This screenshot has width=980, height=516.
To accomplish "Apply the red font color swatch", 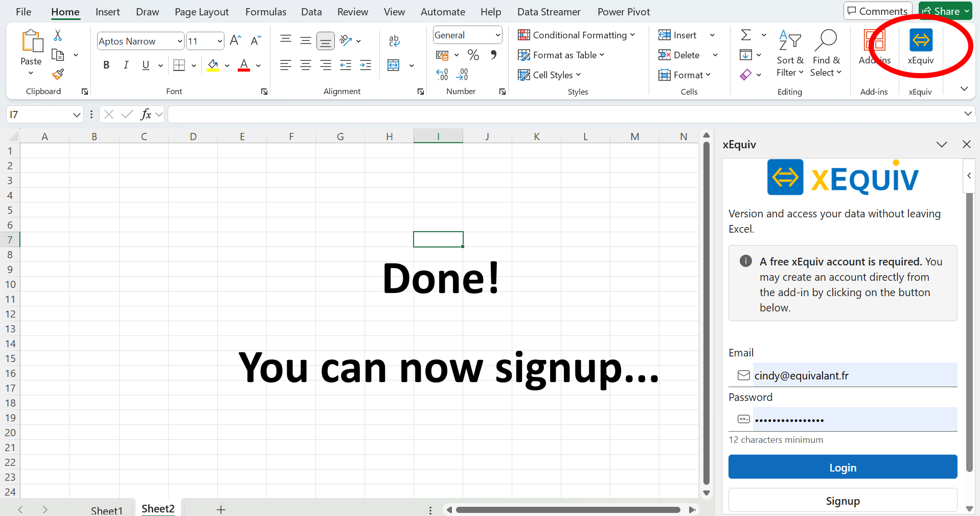I will tap(244, 65).
